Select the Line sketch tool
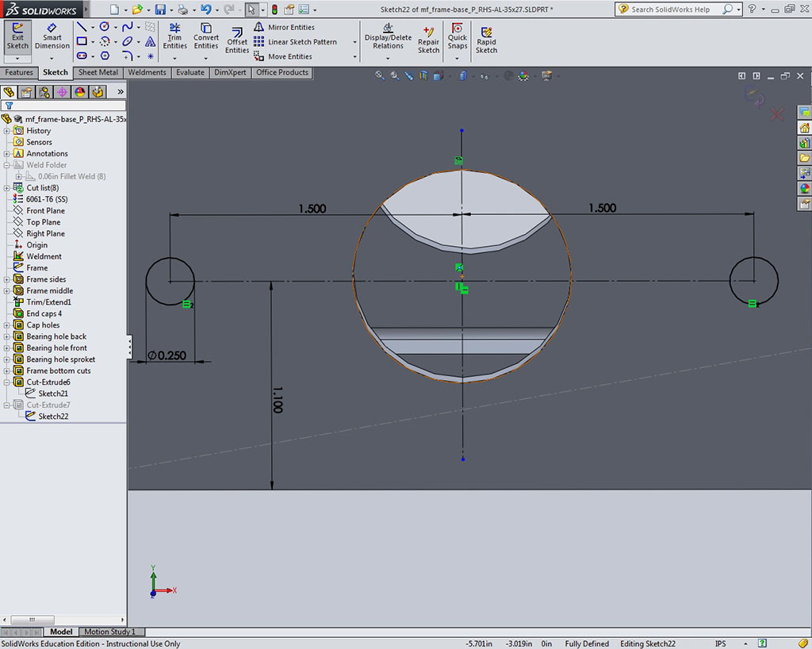 pyautogui.click(x=81, y=26)
